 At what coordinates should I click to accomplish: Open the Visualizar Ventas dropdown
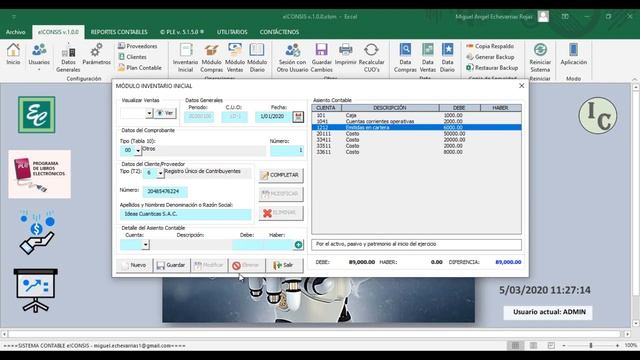click(149, 113)
